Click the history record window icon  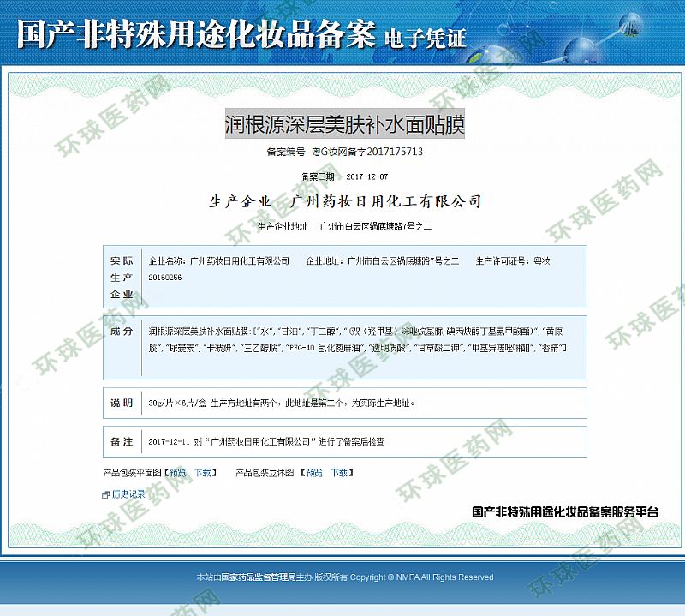(106, 494)
